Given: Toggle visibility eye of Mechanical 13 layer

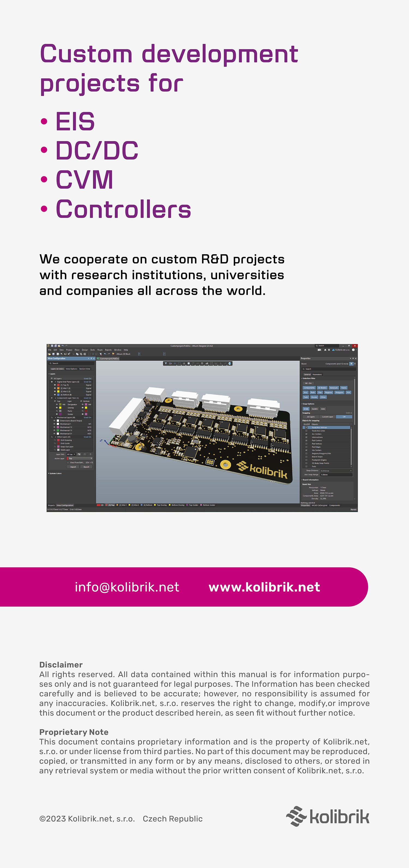Looking at the screenshot, I should point(55,427).
